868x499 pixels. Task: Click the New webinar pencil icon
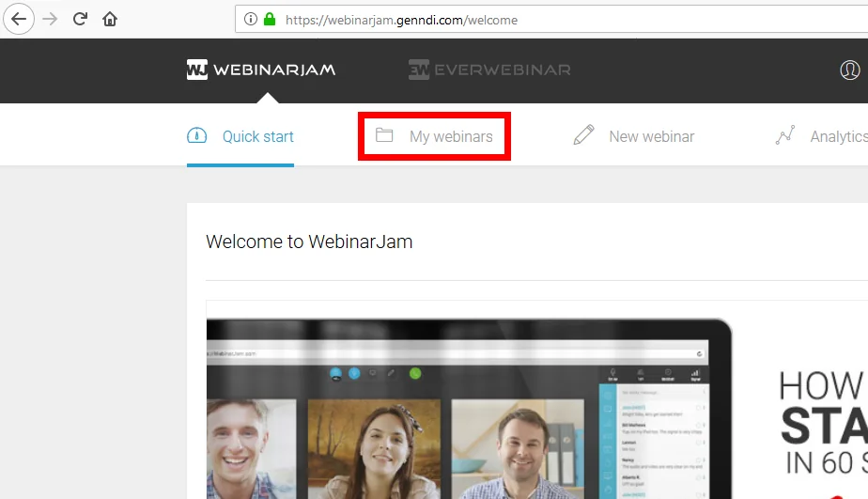pyautogui.click(x=583, y=134)
